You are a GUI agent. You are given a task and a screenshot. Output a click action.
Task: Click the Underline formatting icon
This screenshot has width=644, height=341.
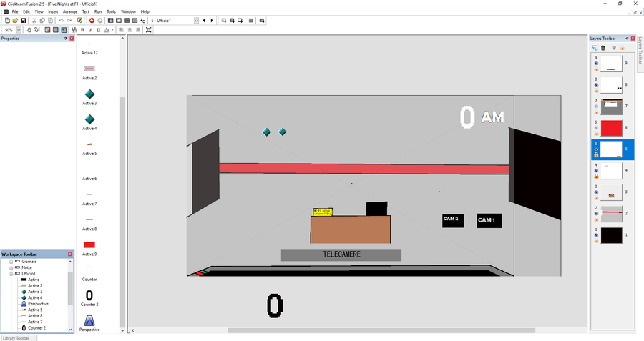point(98,30)
